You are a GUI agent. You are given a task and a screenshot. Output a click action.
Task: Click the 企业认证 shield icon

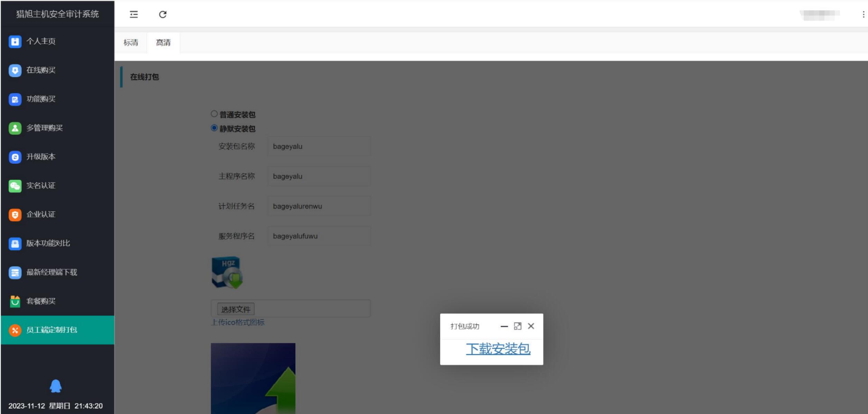pyautogui.click(x=15, y=215)
